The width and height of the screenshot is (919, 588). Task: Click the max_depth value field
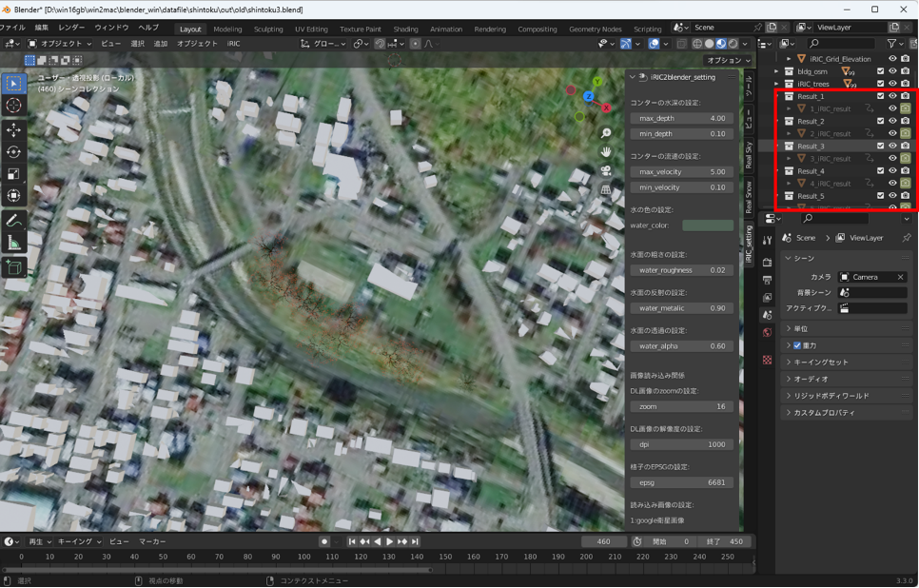(681, 118)
